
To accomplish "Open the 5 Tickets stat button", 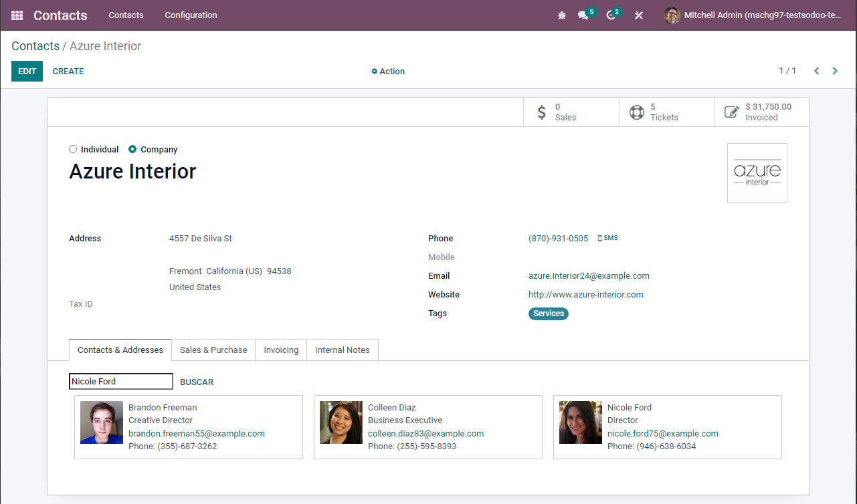I will 666,112.
